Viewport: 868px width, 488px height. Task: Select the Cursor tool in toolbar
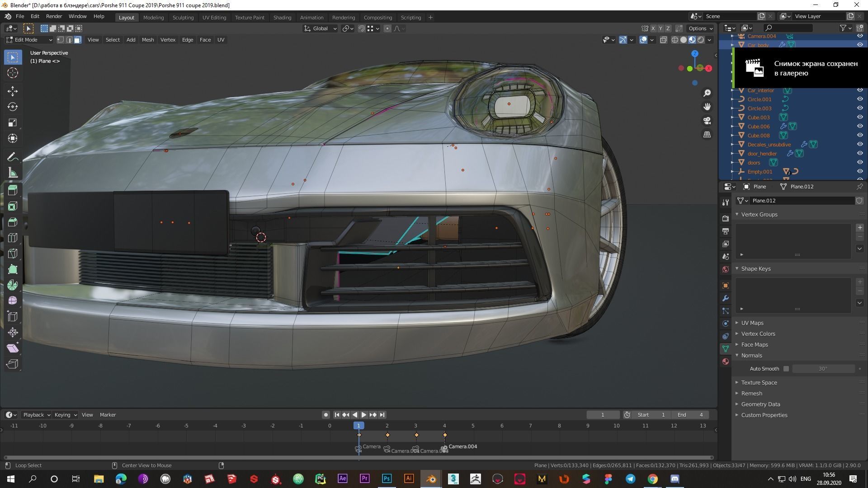pos(13,73)
